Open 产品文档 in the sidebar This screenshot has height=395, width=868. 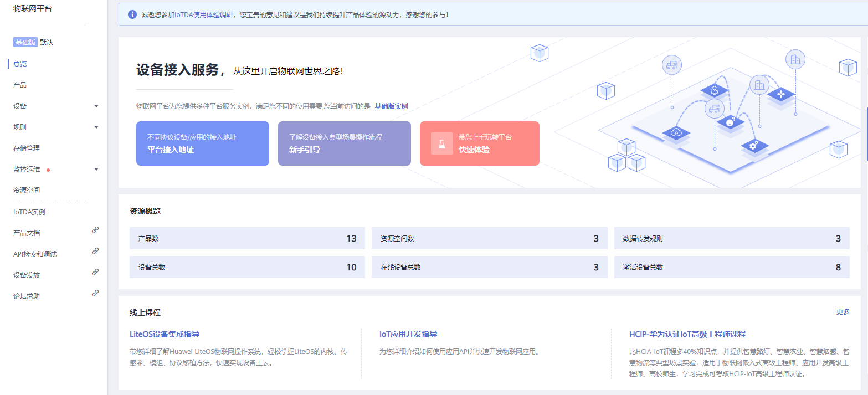[27, 233]
